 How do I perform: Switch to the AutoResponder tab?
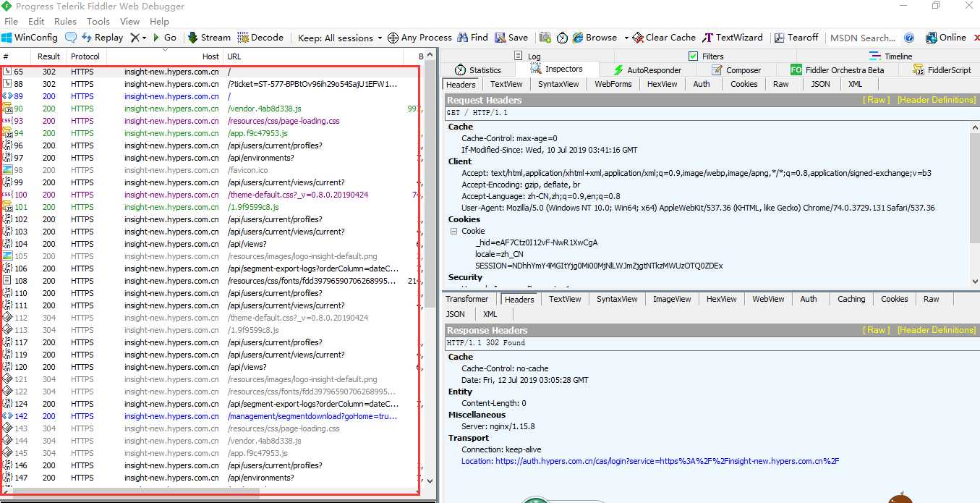pos(647,70)
